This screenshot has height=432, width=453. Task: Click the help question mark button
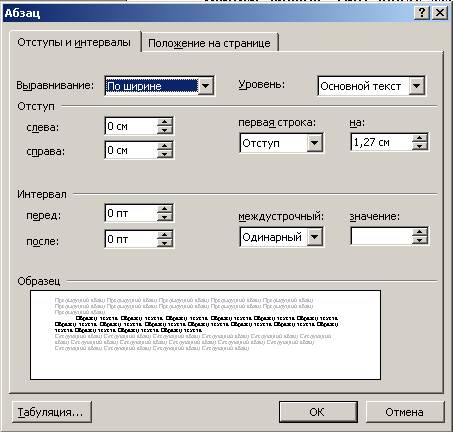[422, 13]
